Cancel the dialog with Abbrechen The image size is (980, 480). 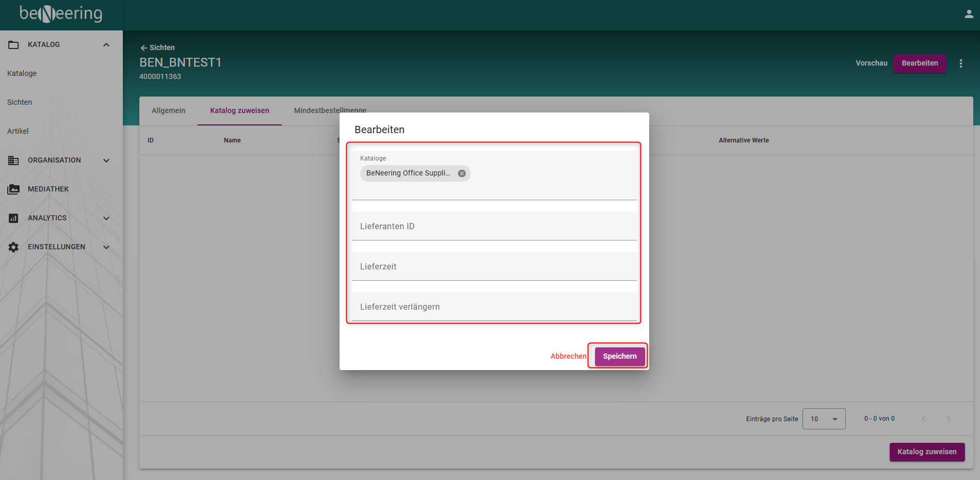click(x=568, y=356)
